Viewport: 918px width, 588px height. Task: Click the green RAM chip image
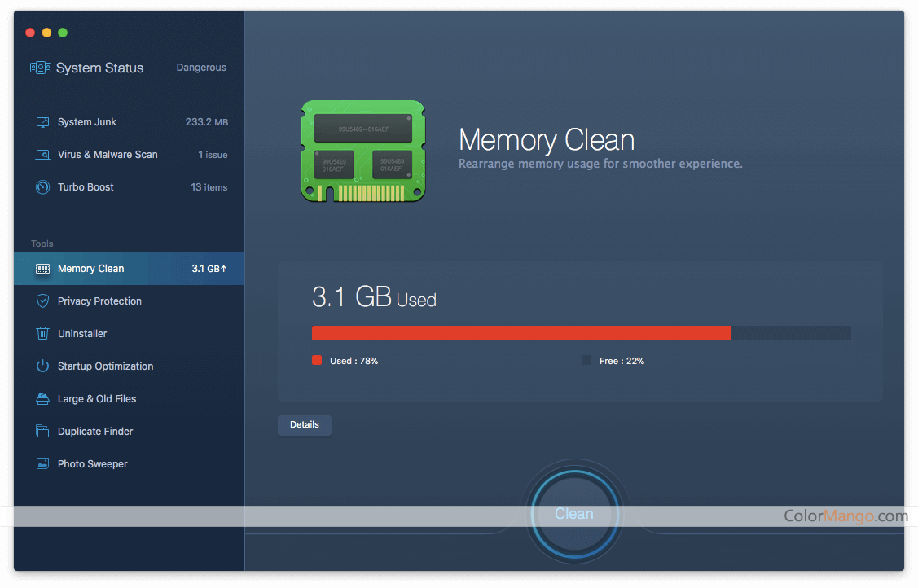pos(363,151)
